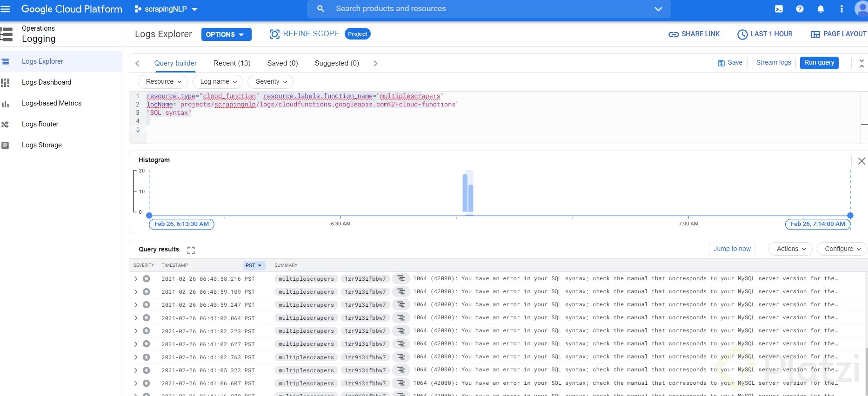Viewport: 868px width, 396px height.
Task: Open the OPTIONS dropdown
Action: click(226, 34)
